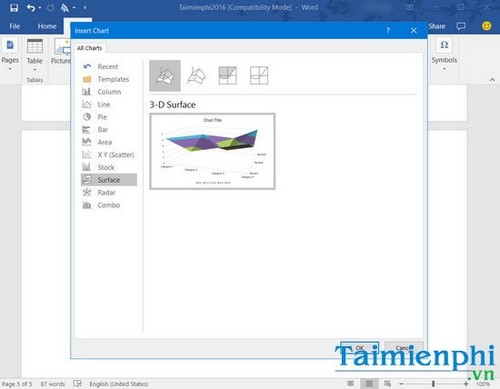
Task: Click the Share button
Action: (x=437, y=26)
